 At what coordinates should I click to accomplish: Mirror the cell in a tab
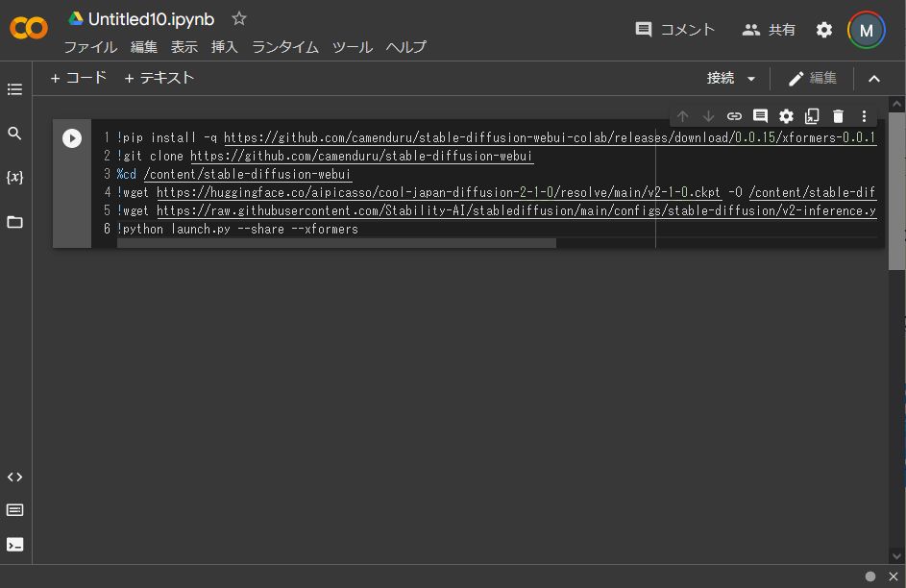pos(812,116)
